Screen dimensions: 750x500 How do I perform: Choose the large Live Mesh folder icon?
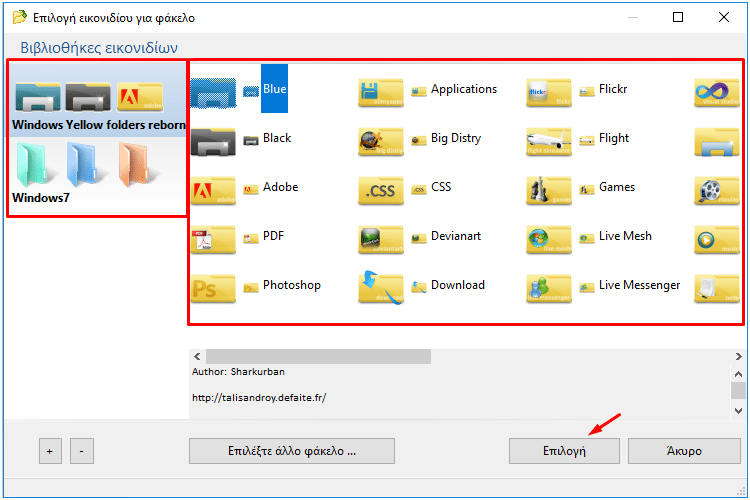click(549, 240)
